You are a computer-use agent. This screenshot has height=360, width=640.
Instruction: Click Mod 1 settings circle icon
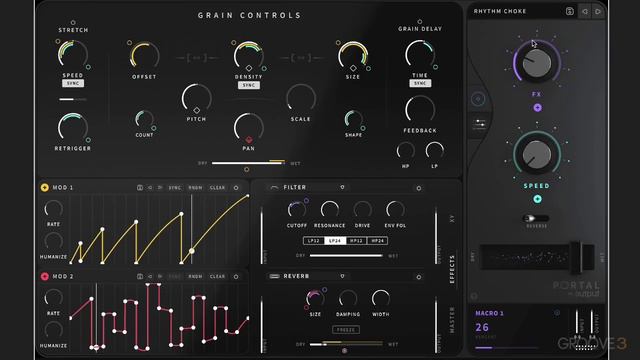(x=236, y=188)
